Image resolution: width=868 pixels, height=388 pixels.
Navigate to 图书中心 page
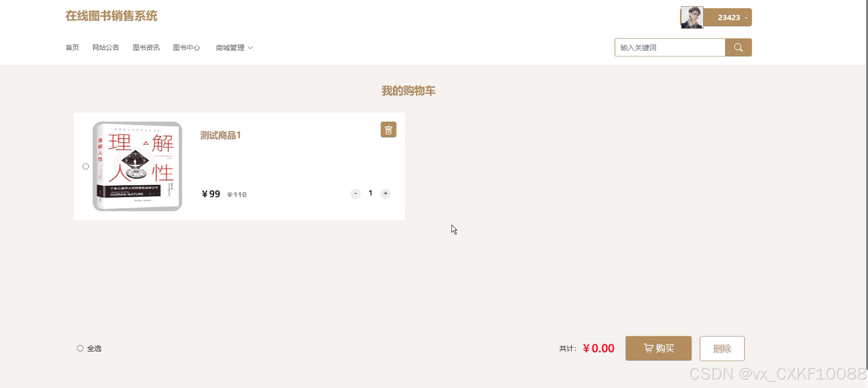[x=186, y=48]
